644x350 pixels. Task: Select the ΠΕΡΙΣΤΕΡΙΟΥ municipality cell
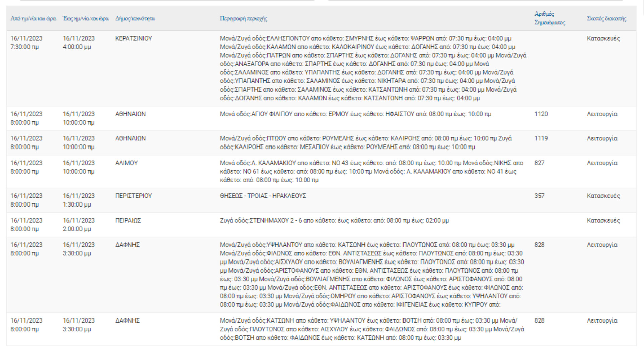[133, 196]
